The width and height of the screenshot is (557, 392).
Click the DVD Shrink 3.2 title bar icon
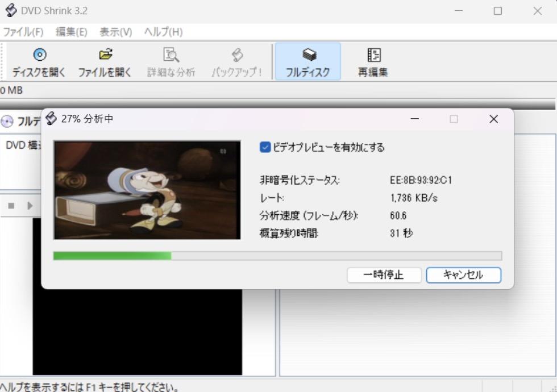(11, 10)
